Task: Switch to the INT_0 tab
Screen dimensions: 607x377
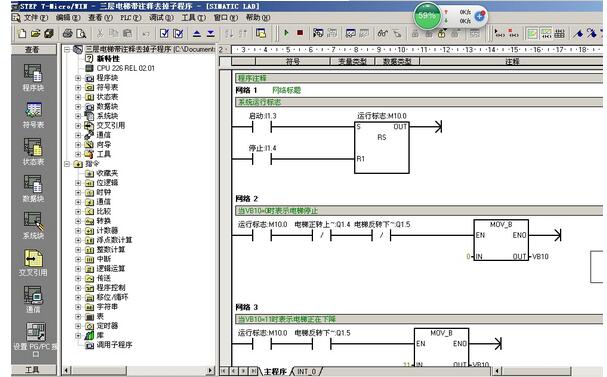Action: (307, 372)
